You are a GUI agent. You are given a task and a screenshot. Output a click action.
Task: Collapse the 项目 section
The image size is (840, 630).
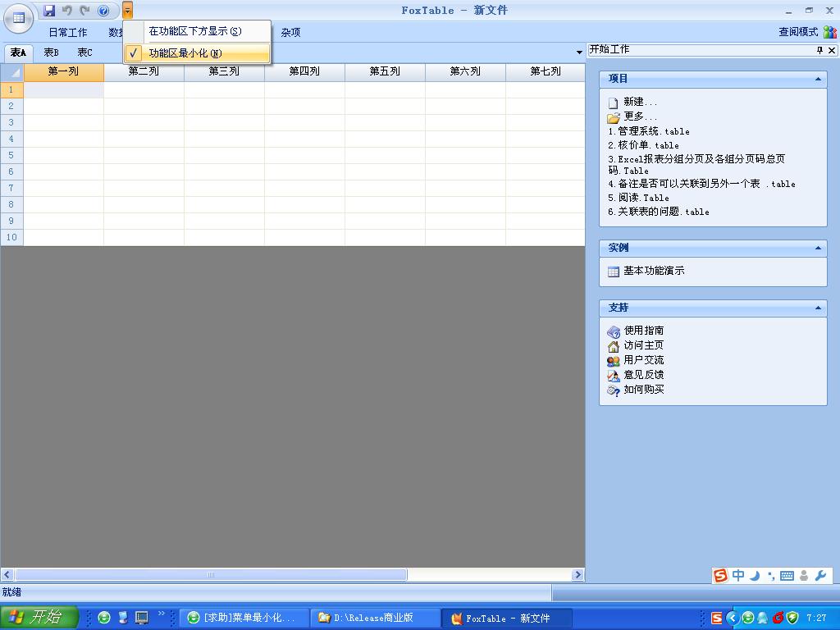coord(818,80)
